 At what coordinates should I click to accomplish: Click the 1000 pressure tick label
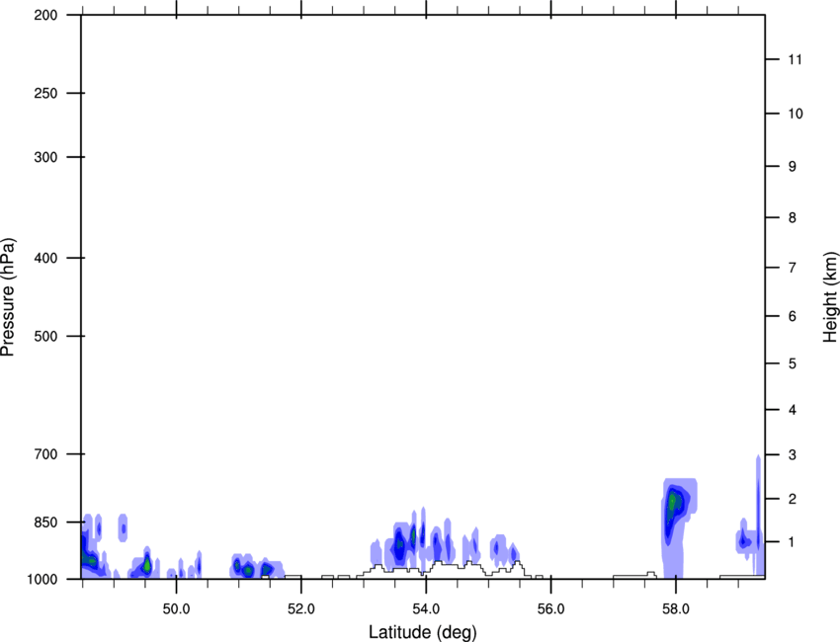[42, 579]
